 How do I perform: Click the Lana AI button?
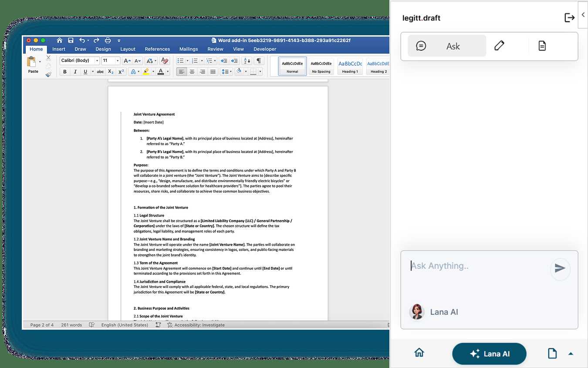(489, 354)
